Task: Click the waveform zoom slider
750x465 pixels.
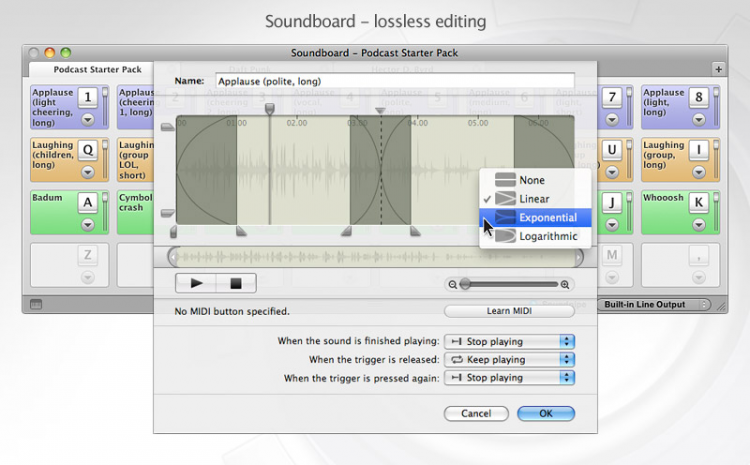Action: pos(515,284)
